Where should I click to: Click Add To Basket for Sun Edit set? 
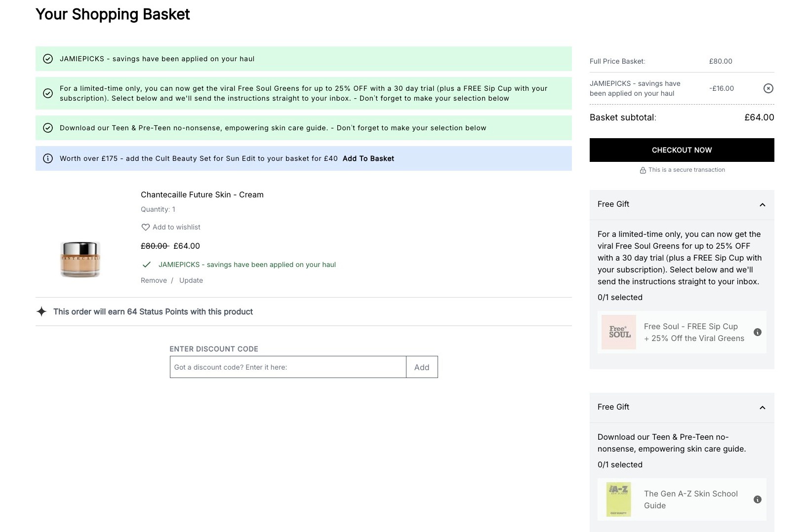368,158
